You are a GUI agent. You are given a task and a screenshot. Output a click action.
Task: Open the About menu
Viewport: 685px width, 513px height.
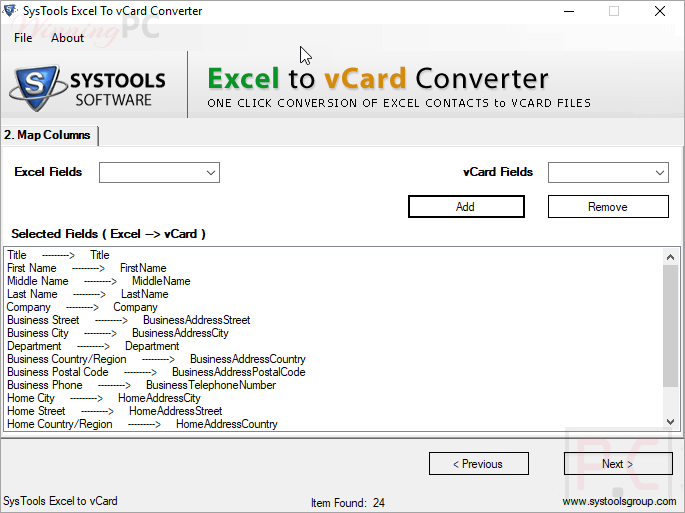pyautogui.click(x=67, y=38)
